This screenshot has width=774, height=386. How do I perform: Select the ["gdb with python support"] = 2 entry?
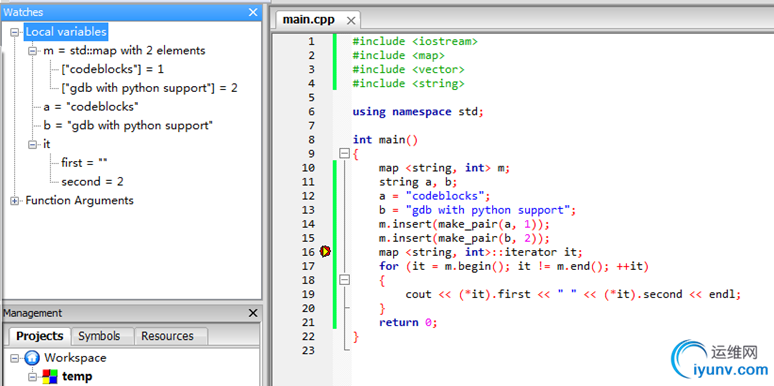click(x=150, y=88)
